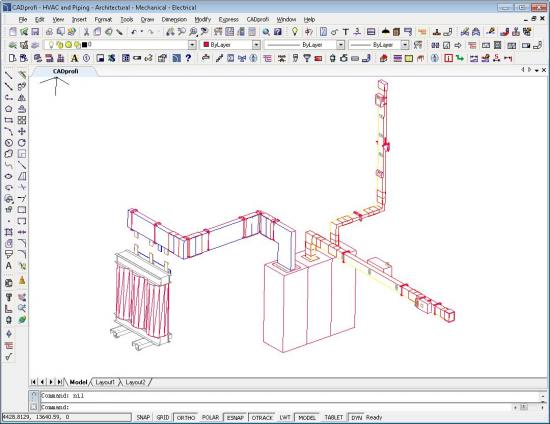
Task: Open the CADprofi menu
Action: pos(258,19)
